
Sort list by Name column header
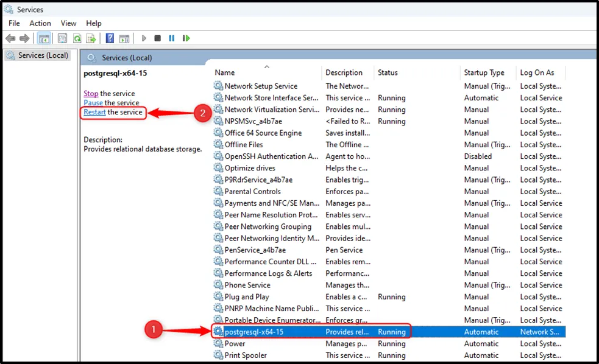pyautogui.click(x=225, y=72)
